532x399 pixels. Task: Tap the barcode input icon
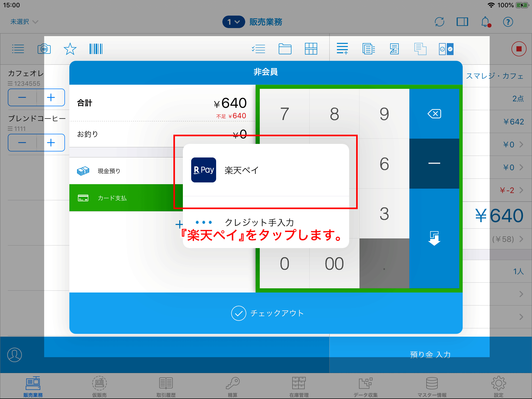96,49
